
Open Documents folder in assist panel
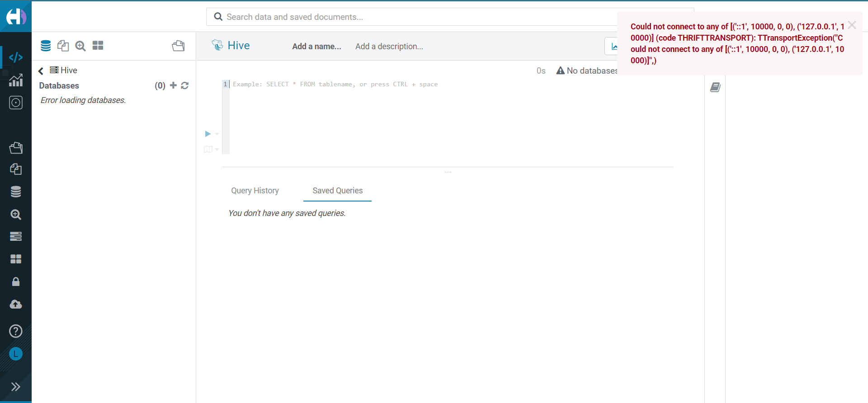pyautogui.click(x=178, y=46)
